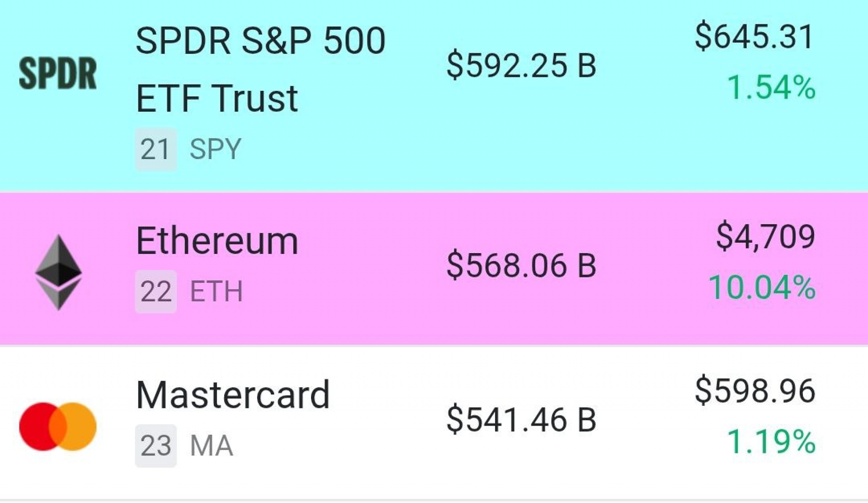This screenshot has height=503, width=868.
Task: Select the ETH ticker symbol
Action: 216,291
